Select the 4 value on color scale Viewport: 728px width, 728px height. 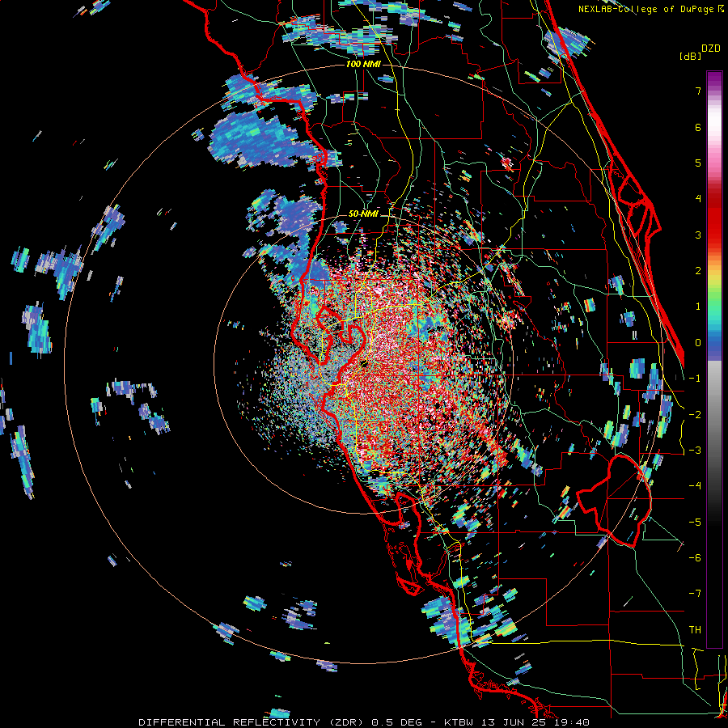pos(698,199)
